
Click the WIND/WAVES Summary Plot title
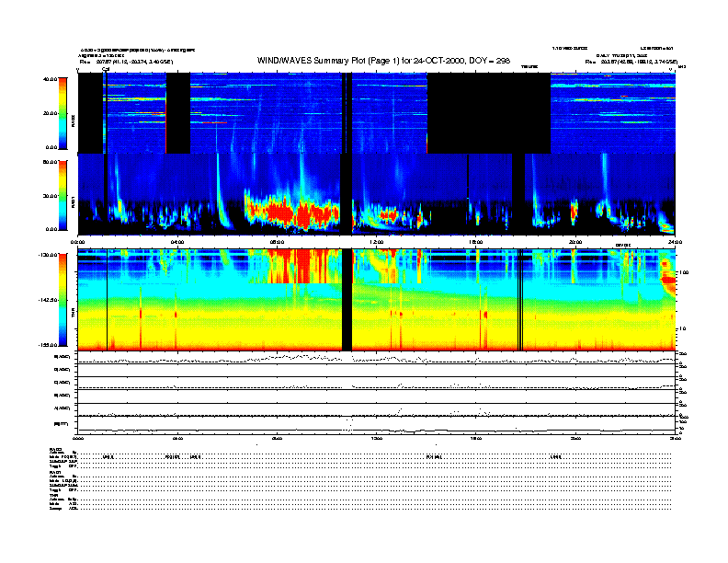click(383, 61)
